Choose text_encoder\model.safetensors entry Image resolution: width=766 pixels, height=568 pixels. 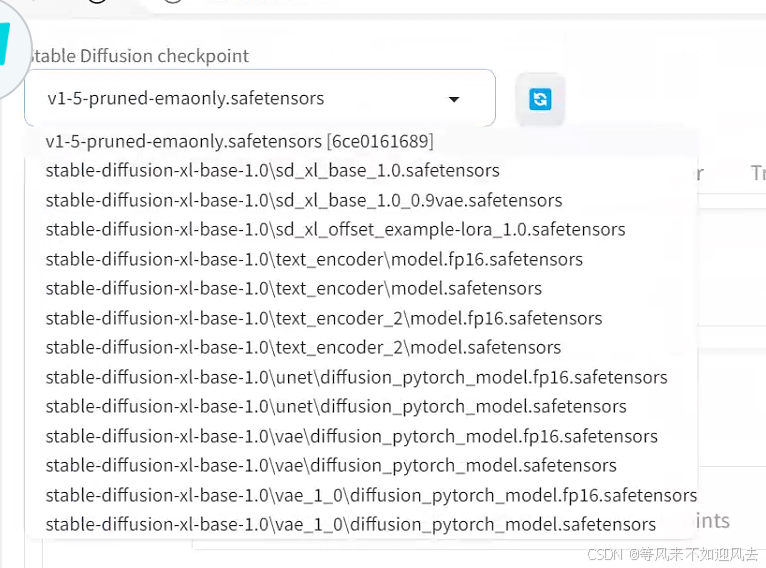click(362, 289)
